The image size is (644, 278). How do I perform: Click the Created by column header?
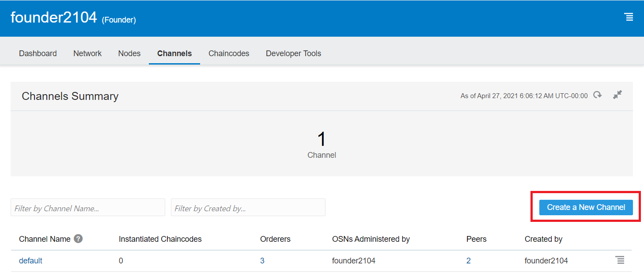click(x=543, y=239)
